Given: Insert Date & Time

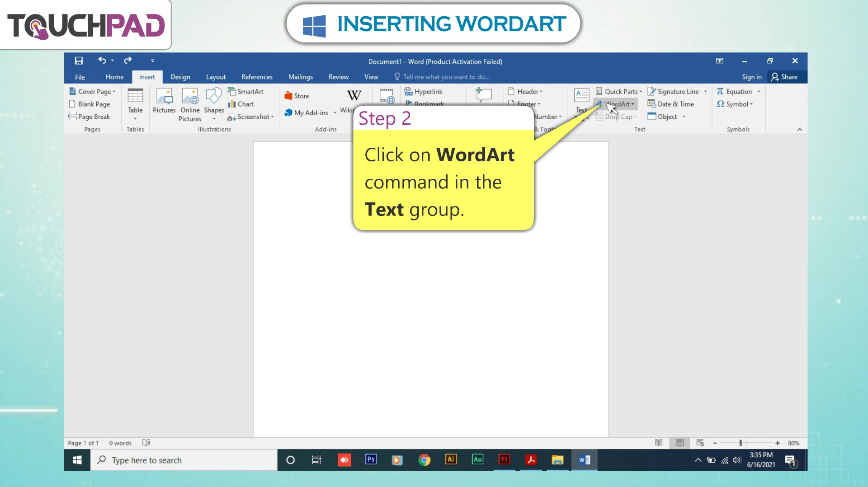Looking at the screenshot, I should 671,104.
